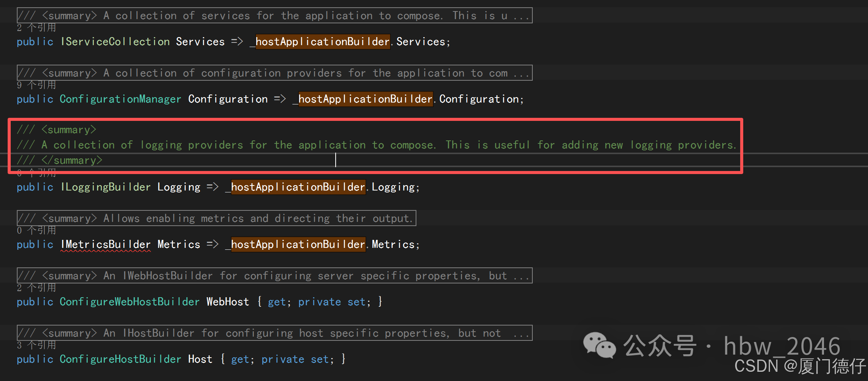Viewport: 868px width, 381px height.
Task: Open references lens above Metrics property
Action: click(36, 231)
